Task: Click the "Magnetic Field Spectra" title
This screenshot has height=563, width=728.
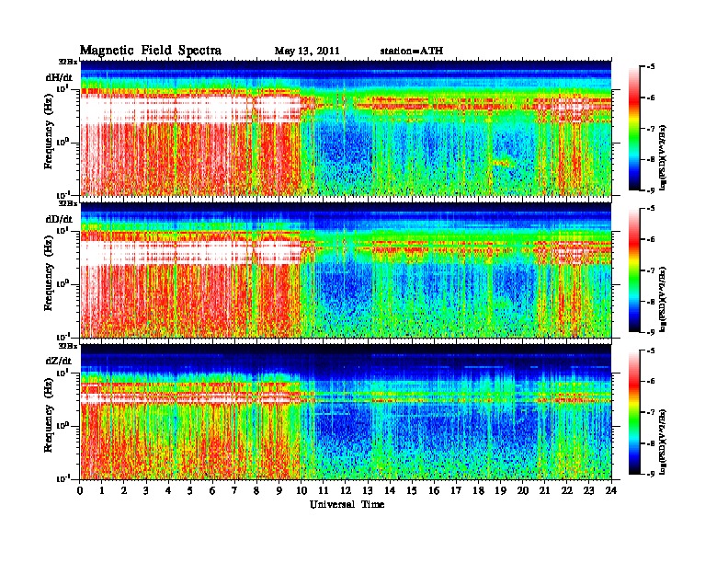Action: pyautogui.click(x=151, y=51)
